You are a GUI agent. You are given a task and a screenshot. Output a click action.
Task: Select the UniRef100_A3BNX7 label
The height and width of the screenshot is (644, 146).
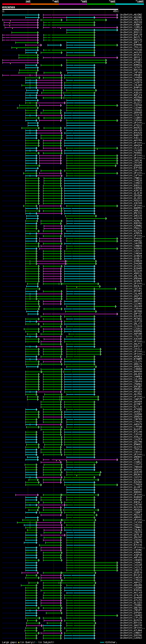pyautogui.click(x=131, y=25)
